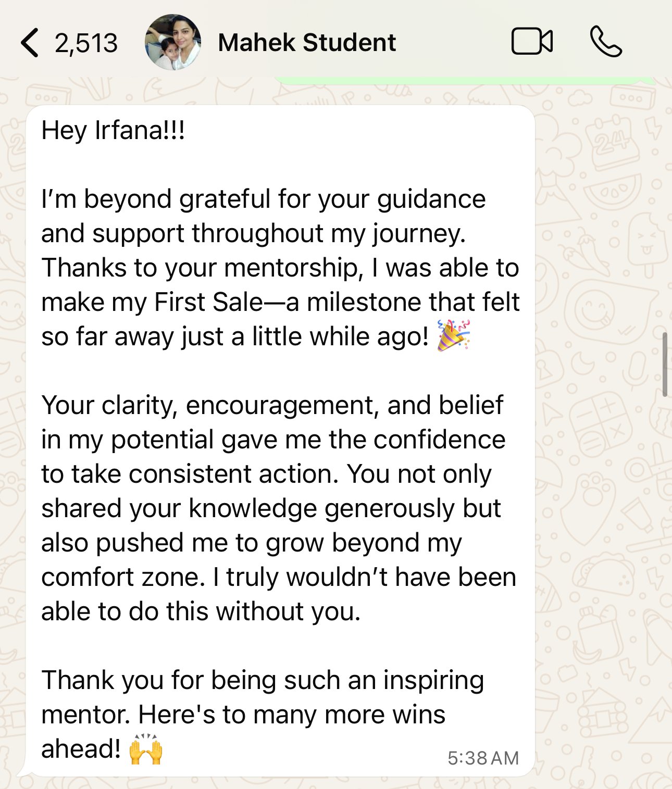672x789 pixels.
Task: Click the "Here's to many more wins" text
Action: click(x=292, y=715)
